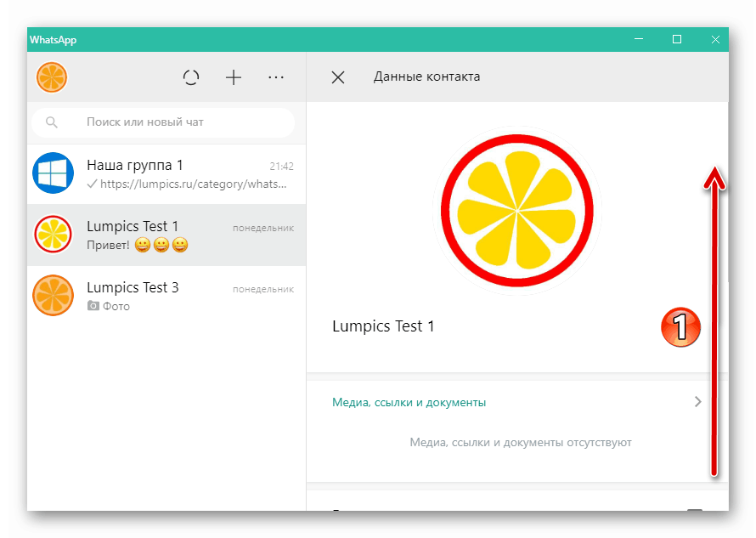Open the status updates icon
This screenshot has height=538, width=756.
(x=191, y=76)
